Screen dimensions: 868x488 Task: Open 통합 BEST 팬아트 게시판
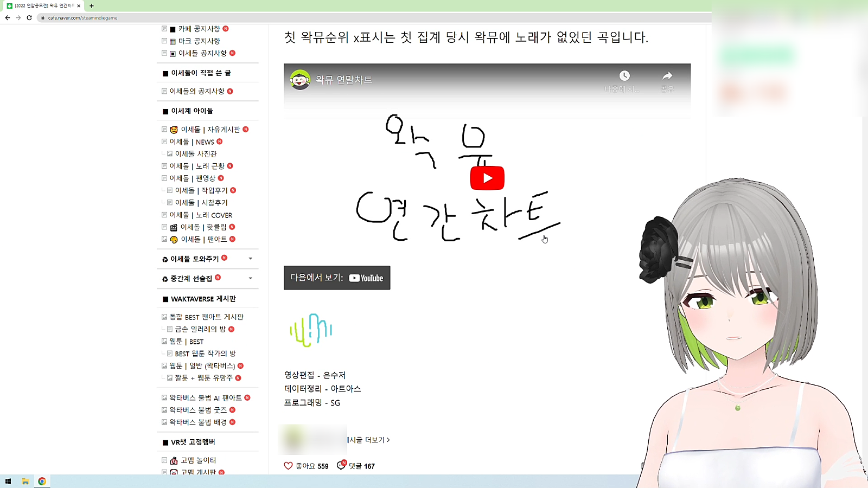(207, 317)
